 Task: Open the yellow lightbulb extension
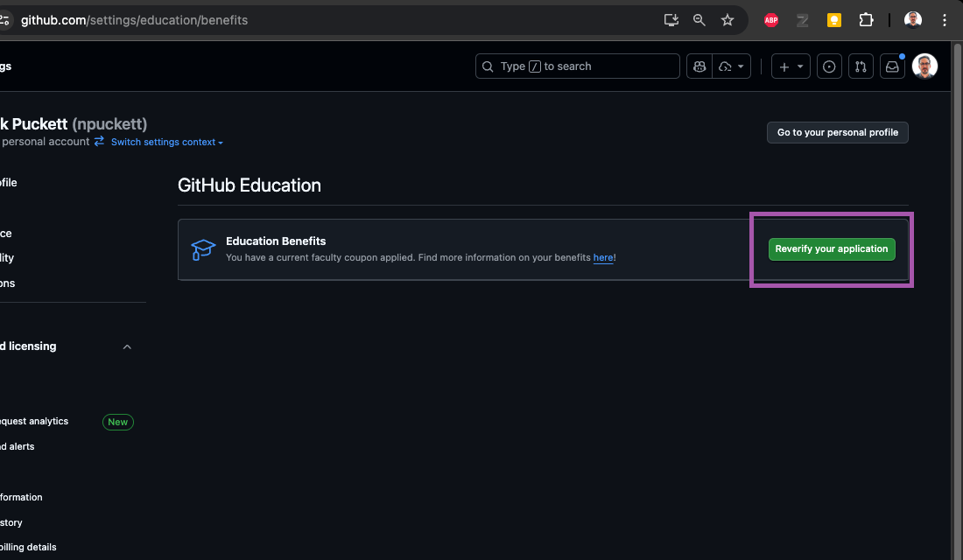click(x=834, y=20)
